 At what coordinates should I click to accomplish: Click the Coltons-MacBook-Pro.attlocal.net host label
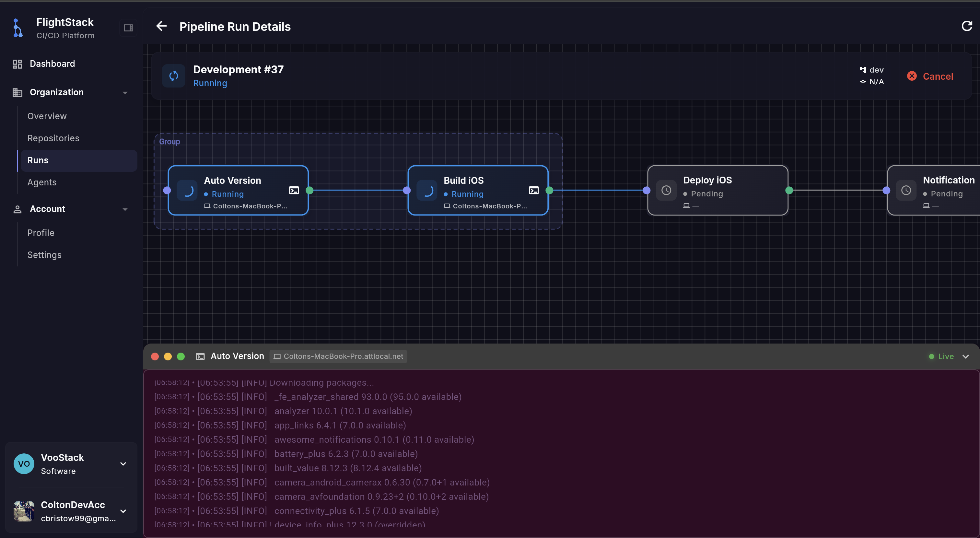point(338,357)
